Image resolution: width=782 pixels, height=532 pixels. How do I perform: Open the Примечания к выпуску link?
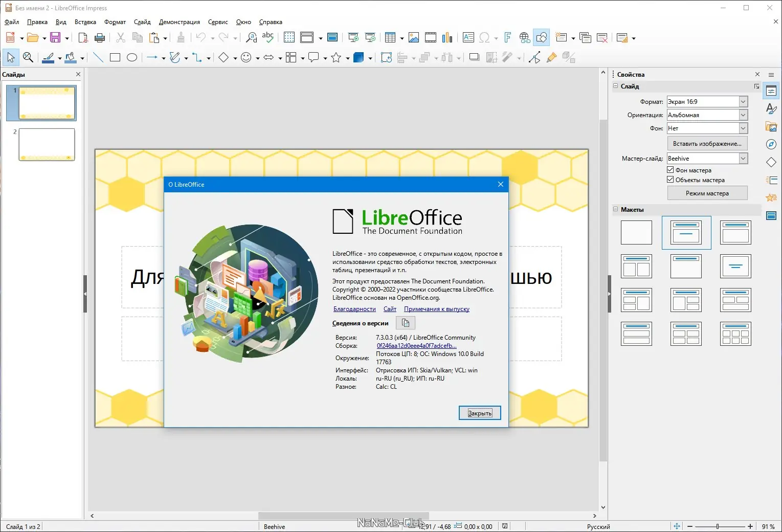[x=437, y=309]
